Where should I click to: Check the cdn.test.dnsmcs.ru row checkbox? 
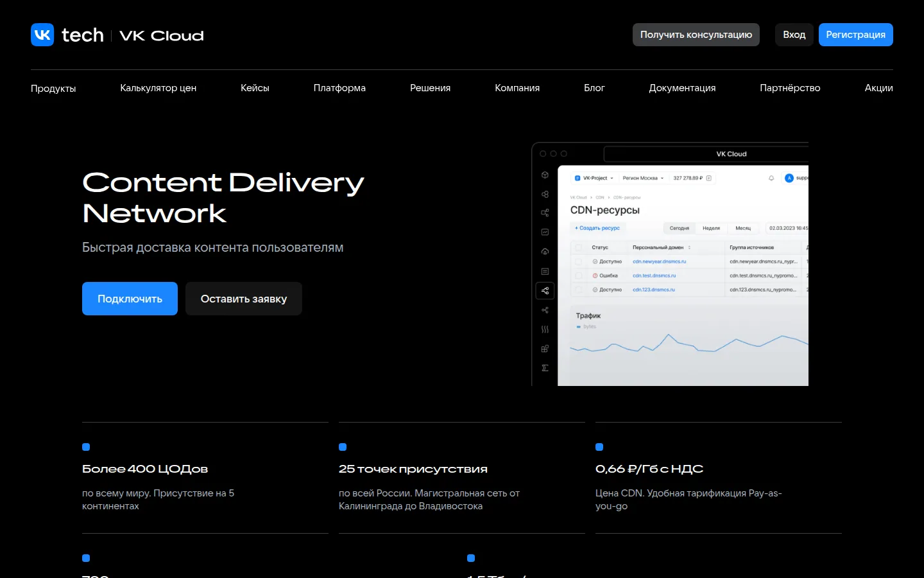coord(579,276)
